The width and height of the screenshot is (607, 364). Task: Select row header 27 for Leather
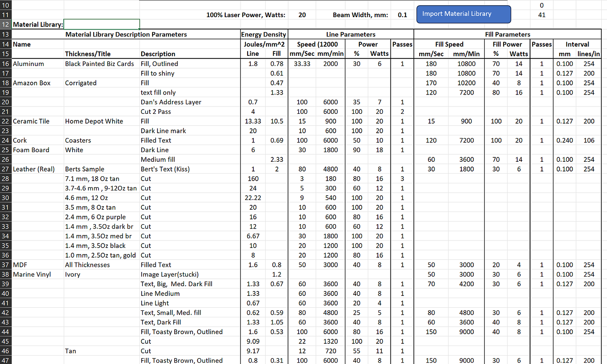click(x=6, y=169)
